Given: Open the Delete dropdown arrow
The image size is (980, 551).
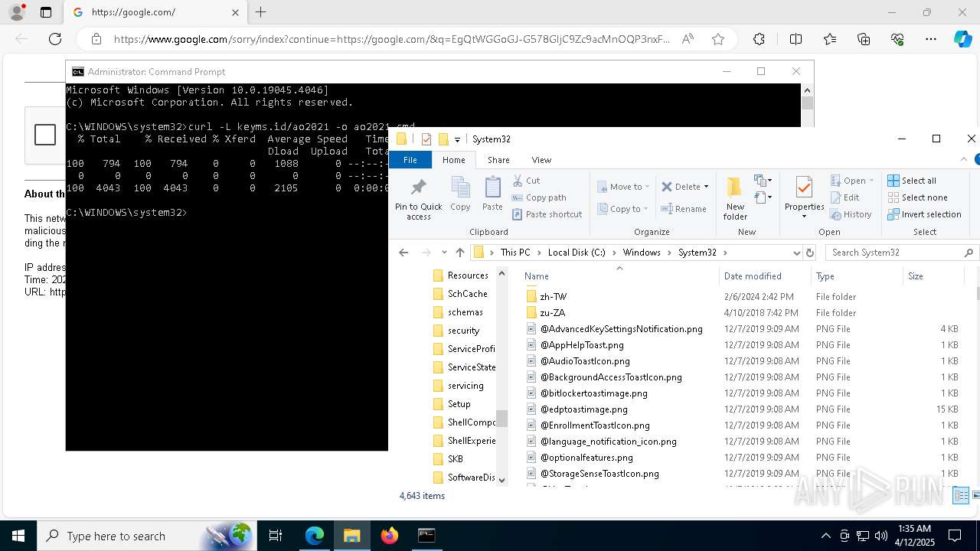Looking at the screenshot, I should 706,187.
